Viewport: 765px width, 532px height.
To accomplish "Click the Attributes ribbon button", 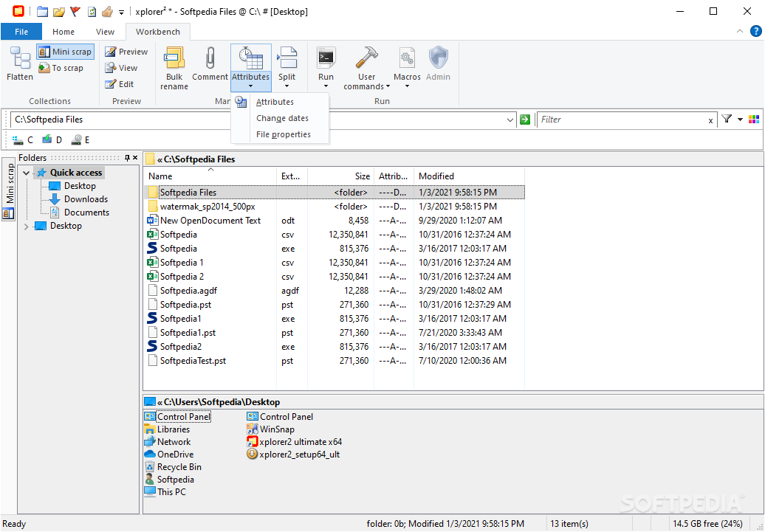I will (251, 68).
